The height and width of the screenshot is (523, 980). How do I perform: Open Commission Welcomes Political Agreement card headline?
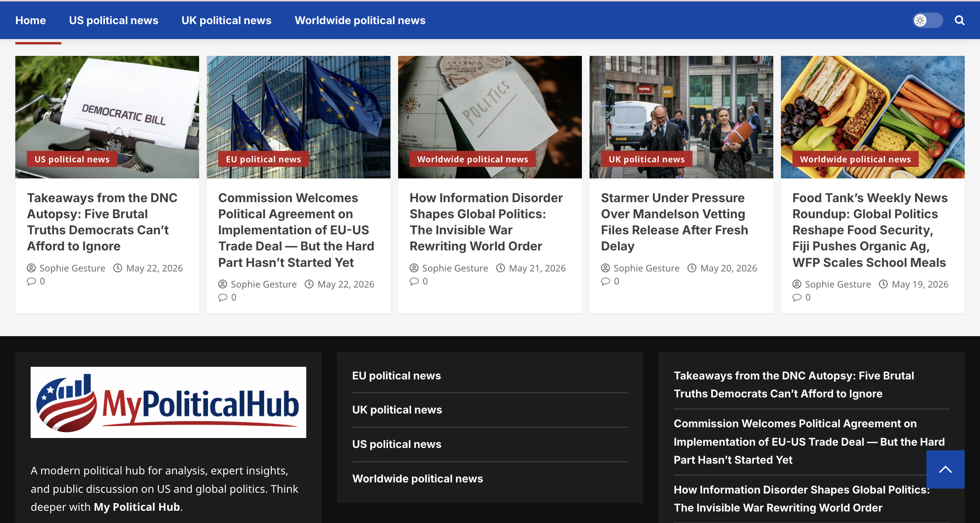tap(296, 230)
